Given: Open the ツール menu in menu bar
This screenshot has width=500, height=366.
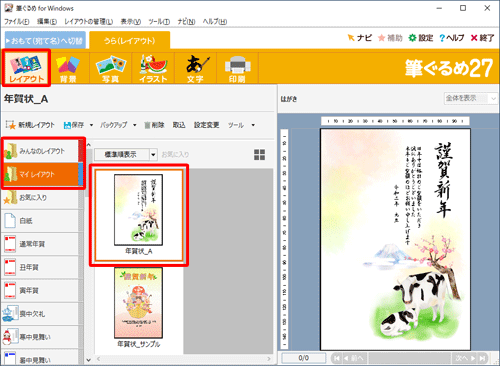Looking at the screenshot, I should click(x=159, y=22).
